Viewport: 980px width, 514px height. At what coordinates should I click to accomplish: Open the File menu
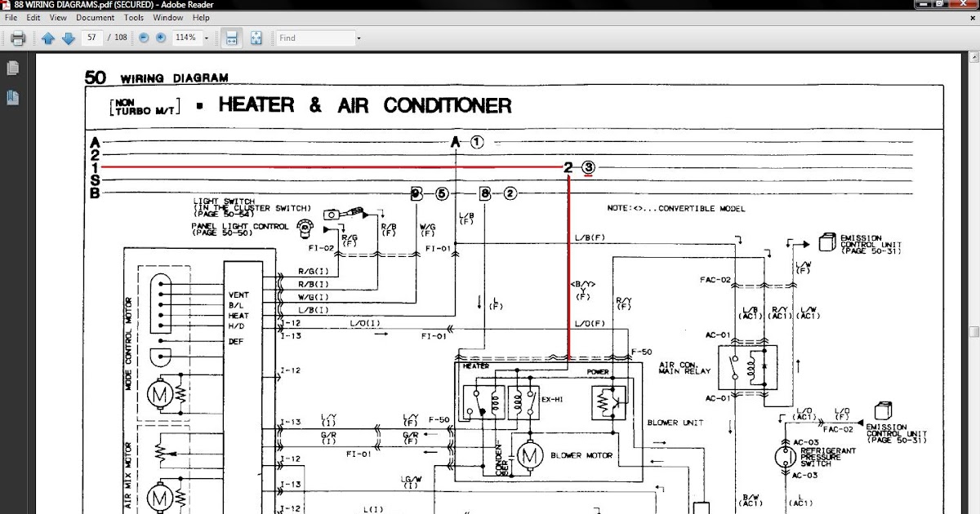click(11, 17)
